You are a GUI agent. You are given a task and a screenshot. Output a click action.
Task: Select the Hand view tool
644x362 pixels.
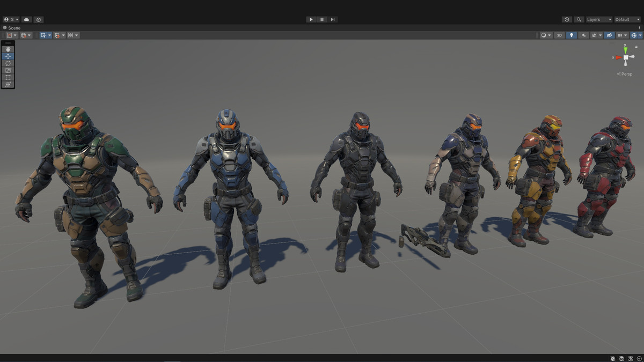point(8,49)
